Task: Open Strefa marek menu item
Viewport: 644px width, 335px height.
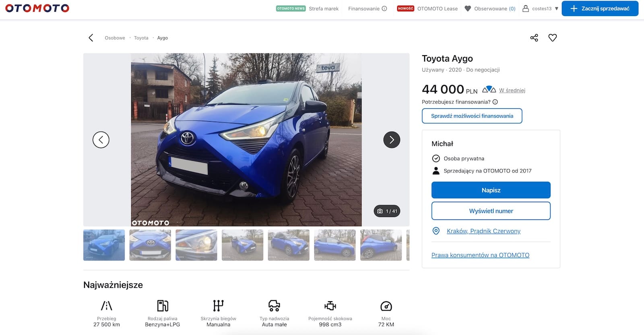Action: 324,8
